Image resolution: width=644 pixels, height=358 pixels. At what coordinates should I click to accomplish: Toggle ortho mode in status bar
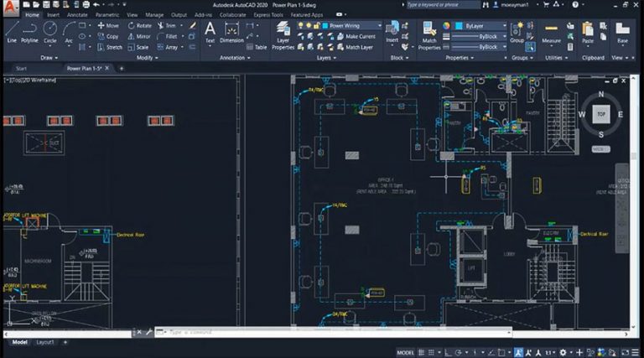tap(448, 352)
